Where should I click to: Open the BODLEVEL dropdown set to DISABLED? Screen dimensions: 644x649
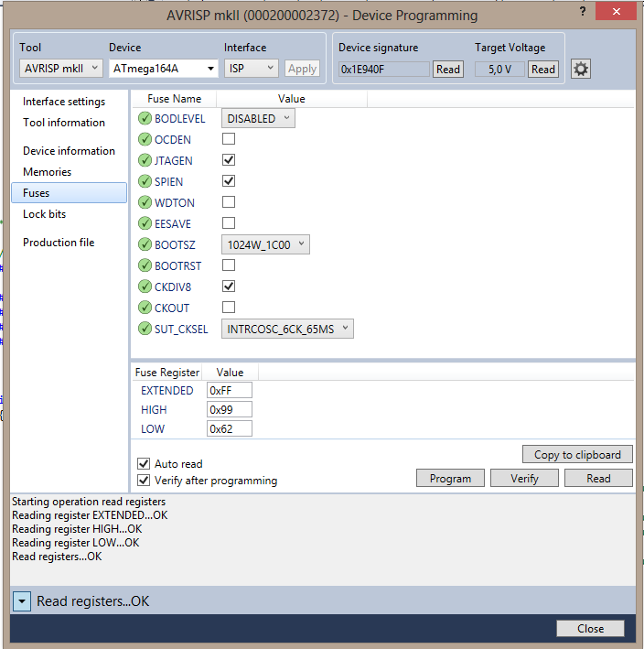[258, 118]
